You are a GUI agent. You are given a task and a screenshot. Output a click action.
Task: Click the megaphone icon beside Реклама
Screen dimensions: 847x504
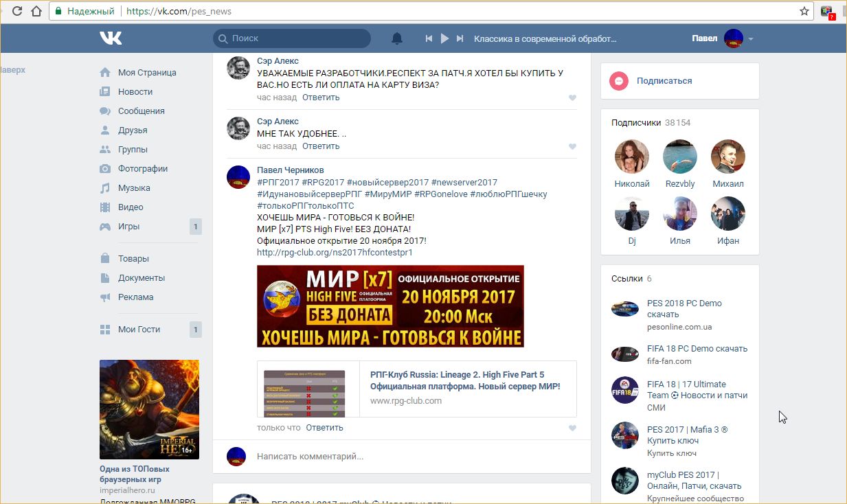105,297
